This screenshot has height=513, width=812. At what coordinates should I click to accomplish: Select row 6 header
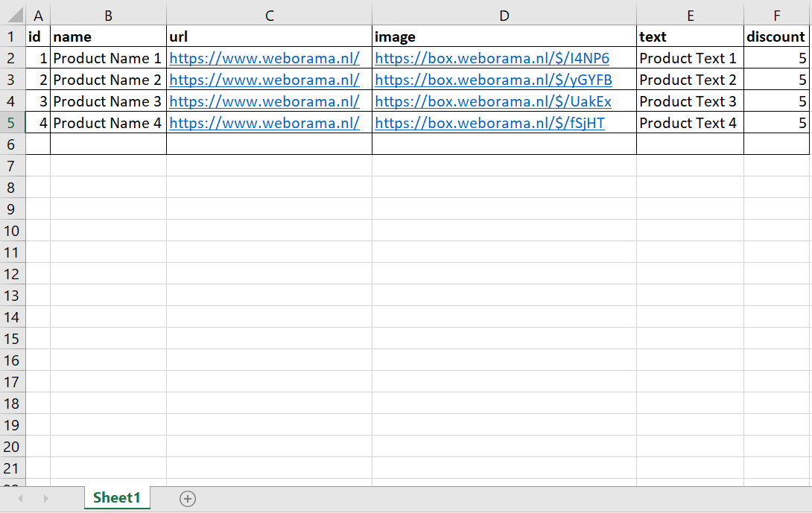tap(11, 144)
